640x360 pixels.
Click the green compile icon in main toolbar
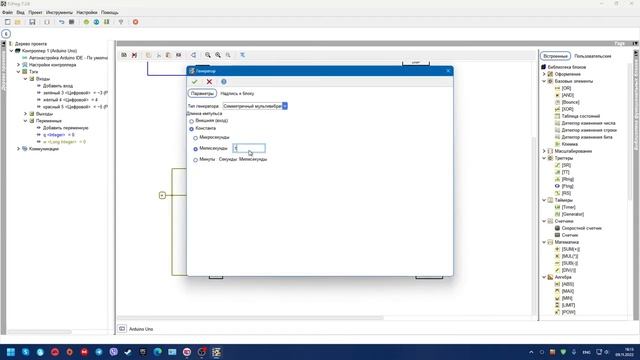(x=86, y=22)
